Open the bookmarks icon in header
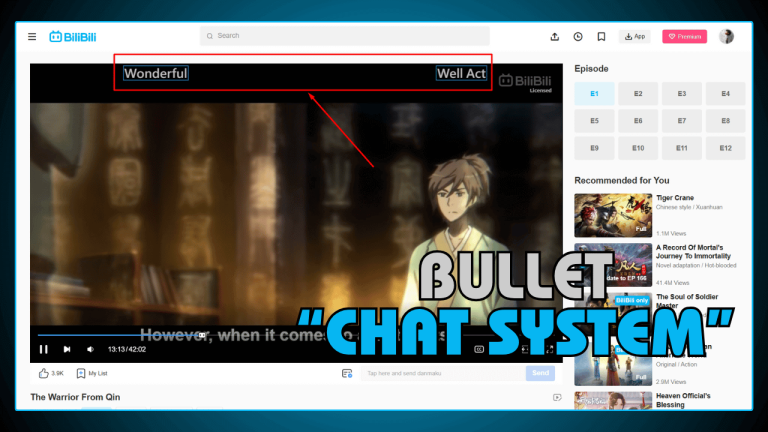Image resolution: width=768 pixels, height=432 pixels. (x=601, y=37)
